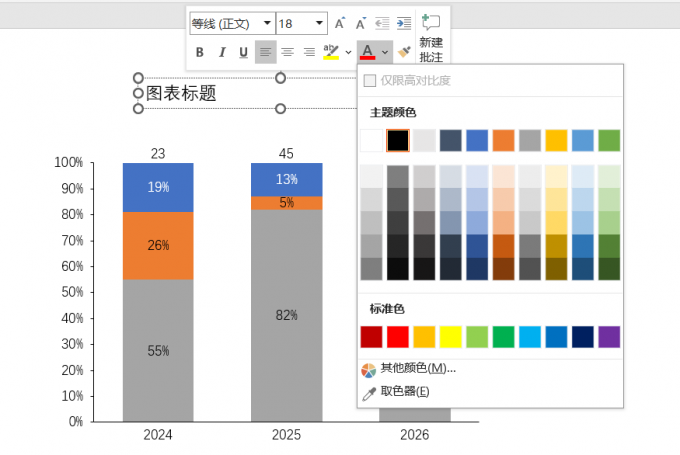The width and height of the screenshot is (680, 455).
Task: Pick orange-yellow standard color
Action: click(x=424, y=337)
